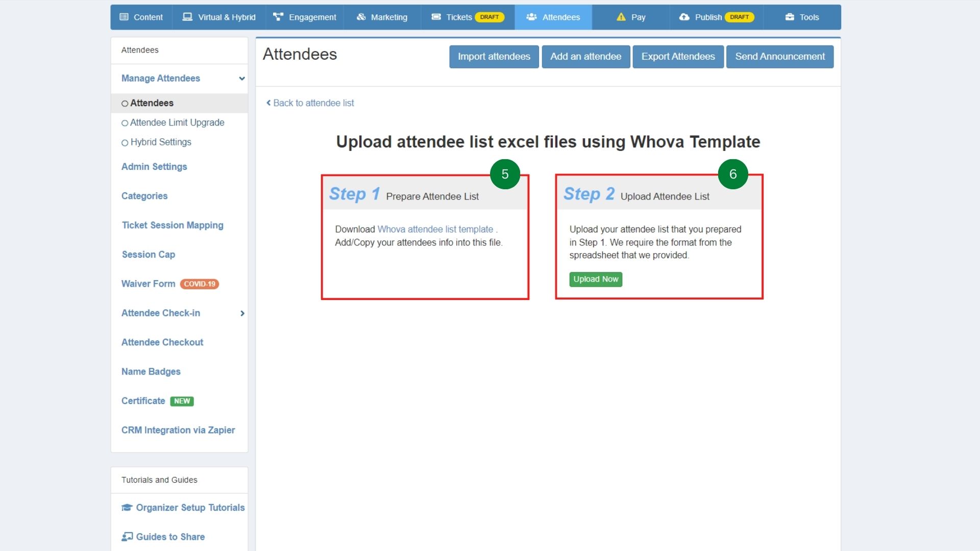Open Waiver Form in sidebar

[148, 284]
